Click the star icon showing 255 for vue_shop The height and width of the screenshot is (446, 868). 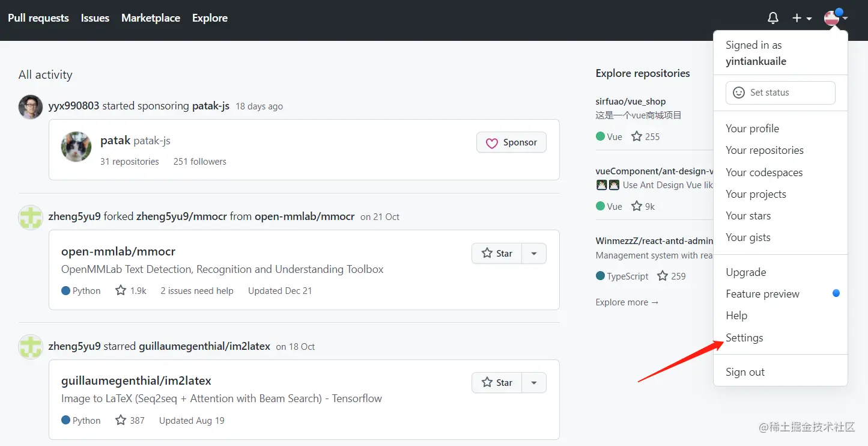tap(637, 136)
